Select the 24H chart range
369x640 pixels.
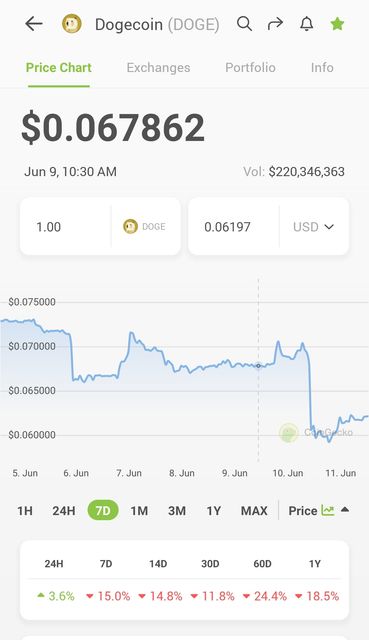pos(64,511)
